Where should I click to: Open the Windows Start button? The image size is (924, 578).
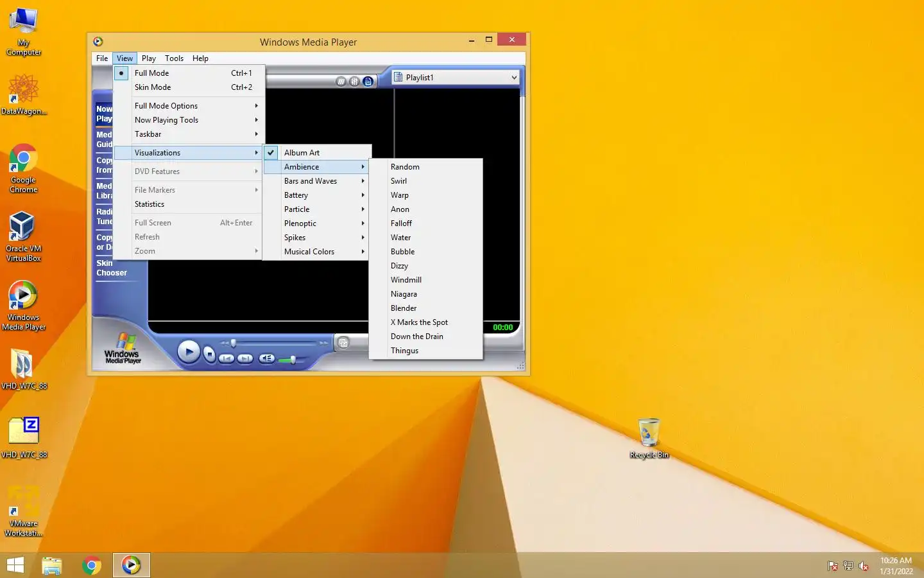point(15,565)
